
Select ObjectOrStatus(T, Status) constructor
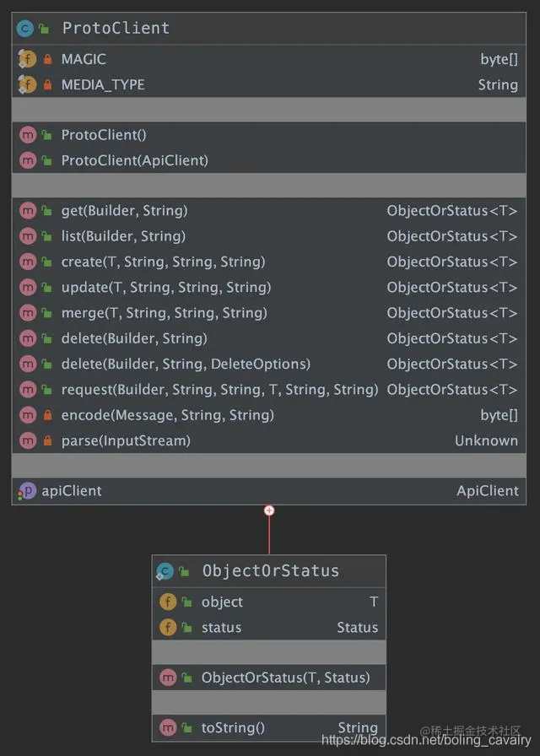tap(285, 678)
